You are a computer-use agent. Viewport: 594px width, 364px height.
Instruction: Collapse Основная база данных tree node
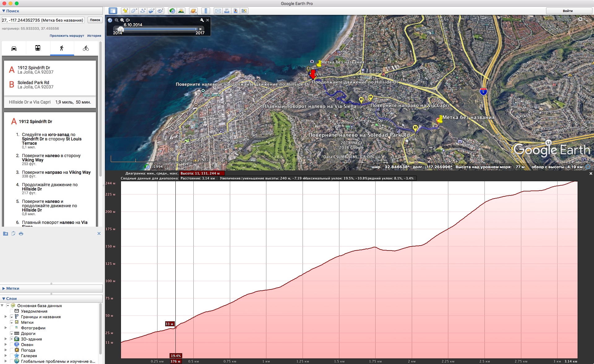(2, 306)
